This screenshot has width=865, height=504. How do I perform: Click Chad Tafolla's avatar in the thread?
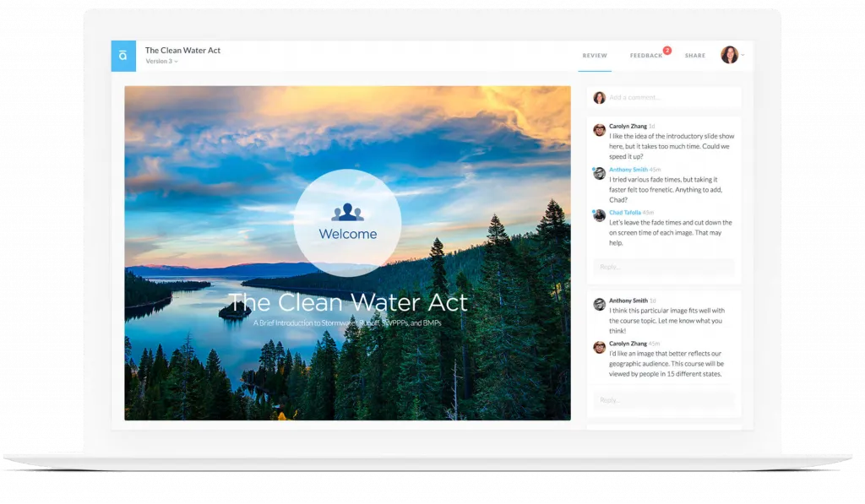click(599, 216)
